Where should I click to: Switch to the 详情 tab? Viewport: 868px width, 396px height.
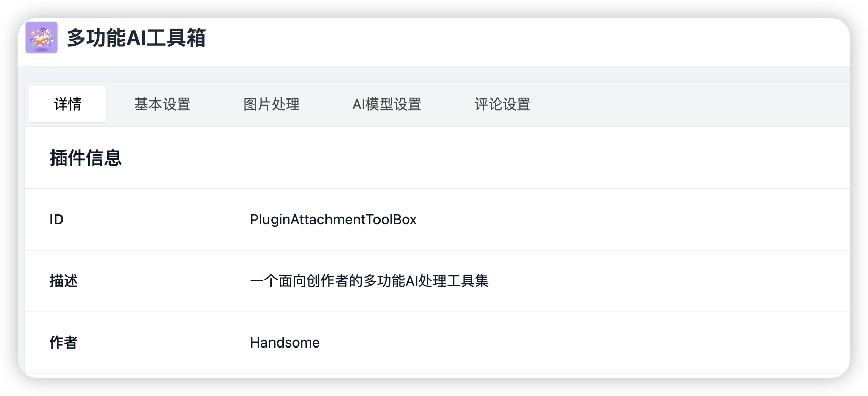[68, 104]
